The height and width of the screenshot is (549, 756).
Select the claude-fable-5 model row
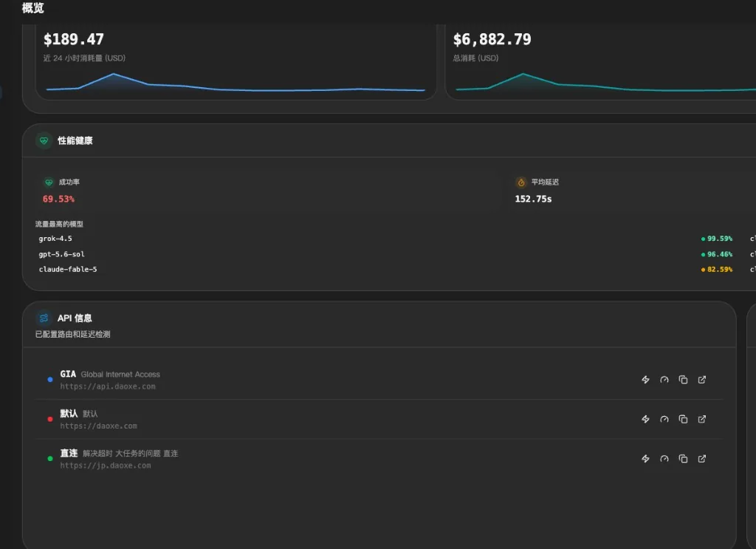click(x=385, y=269)
